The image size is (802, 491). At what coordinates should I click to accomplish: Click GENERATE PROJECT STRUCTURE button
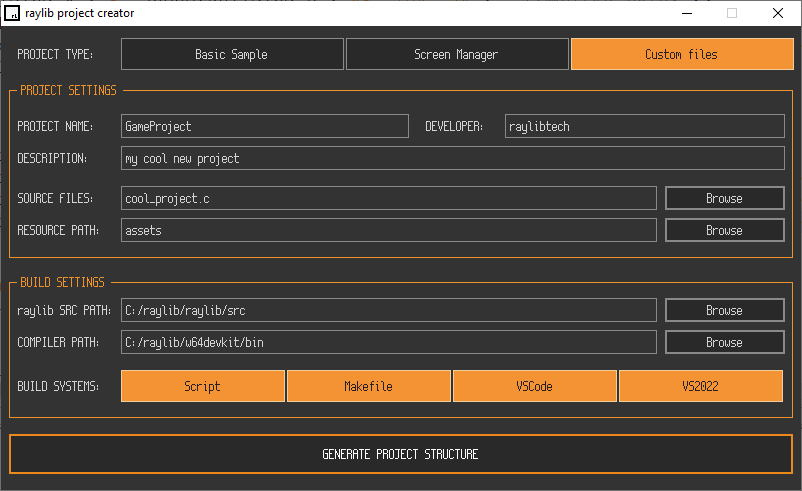[401, 454]
